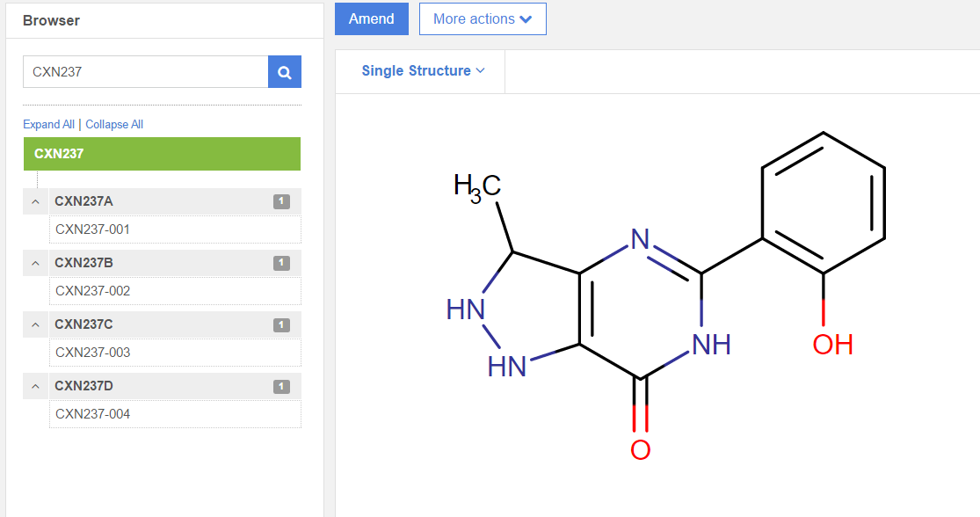Select compound CXN237-004
The height and width of the screenshot is (517, 980).
[x=93, y=414]
